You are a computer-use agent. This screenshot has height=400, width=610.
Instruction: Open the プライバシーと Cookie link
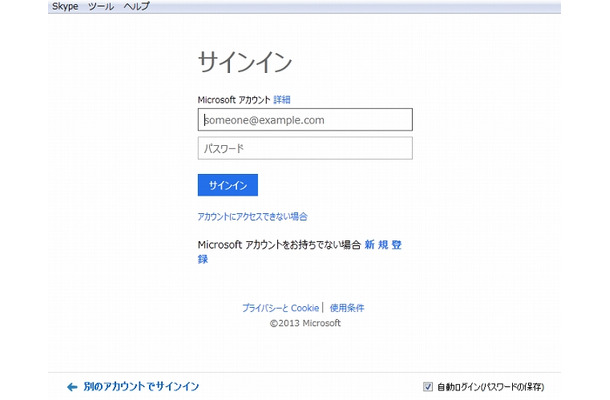click(x=280, y=308)
